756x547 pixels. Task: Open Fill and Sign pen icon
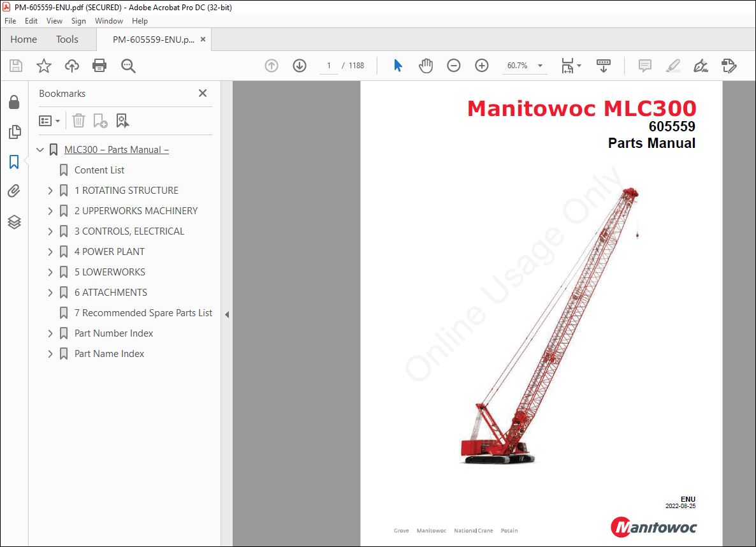tap(701, 66)
